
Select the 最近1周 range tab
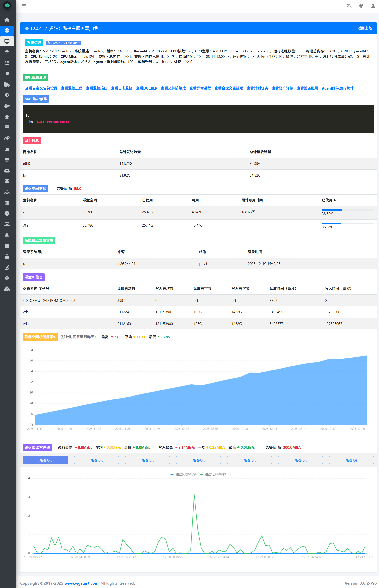pos(351,460)
